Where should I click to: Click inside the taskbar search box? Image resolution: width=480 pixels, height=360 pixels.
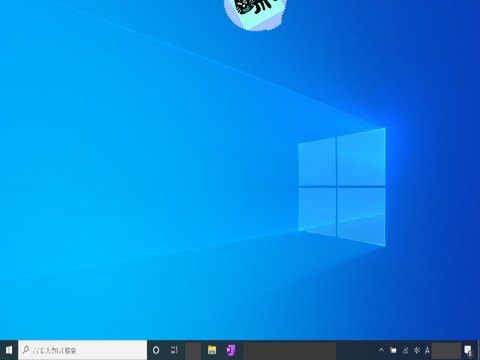[83, 350]
